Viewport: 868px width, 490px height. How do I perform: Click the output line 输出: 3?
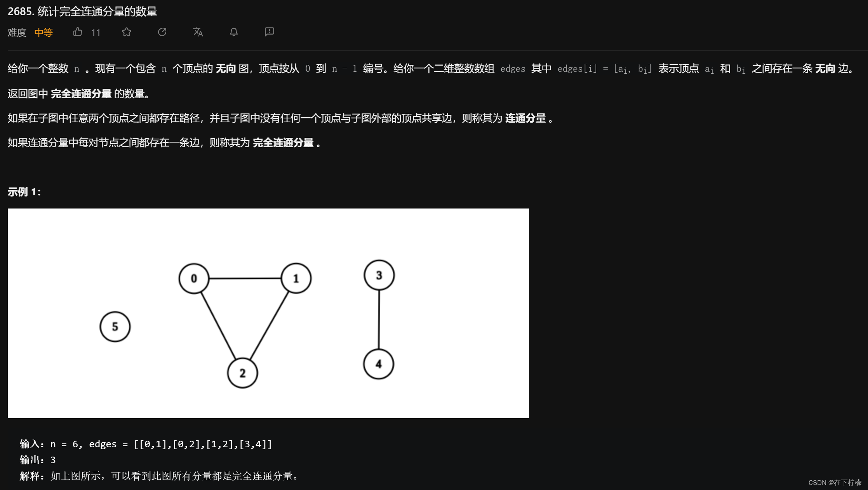coord(38,460)
